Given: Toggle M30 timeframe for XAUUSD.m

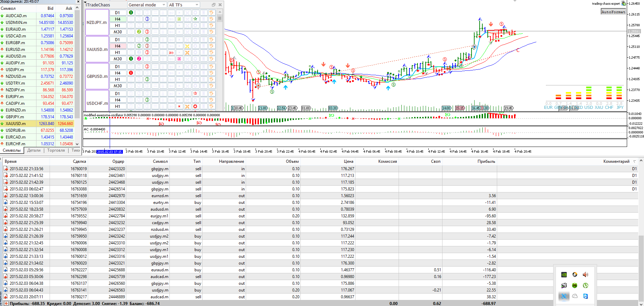Looking at the screenshot, I should click(118, 59).
